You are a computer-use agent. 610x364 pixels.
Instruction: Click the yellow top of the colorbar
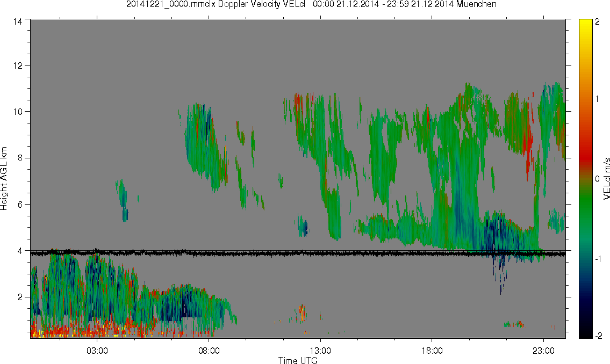(585, 24)
